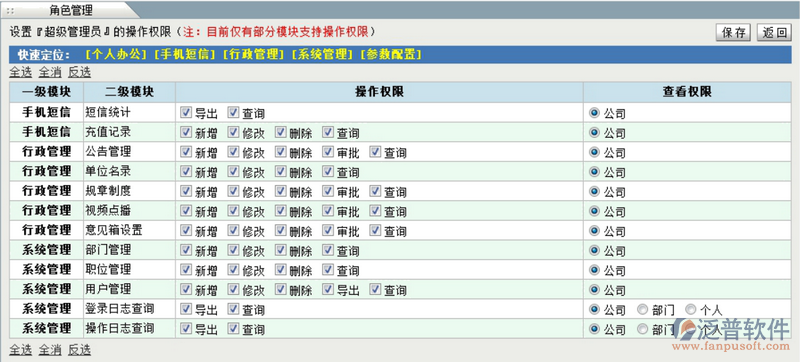Jump to the [手机短信] quick-locate link
Screen dimensions: 800x362
point(185,55)
